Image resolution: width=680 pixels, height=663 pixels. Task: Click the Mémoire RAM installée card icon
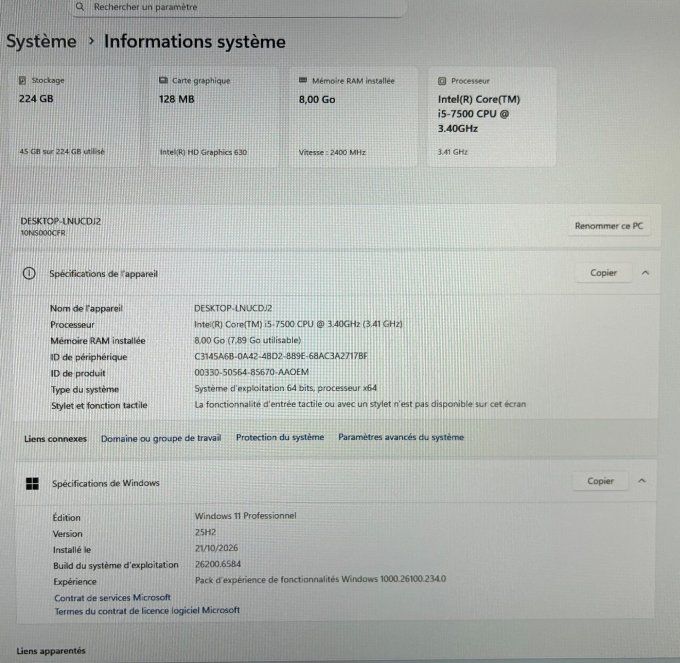(303, 80)
